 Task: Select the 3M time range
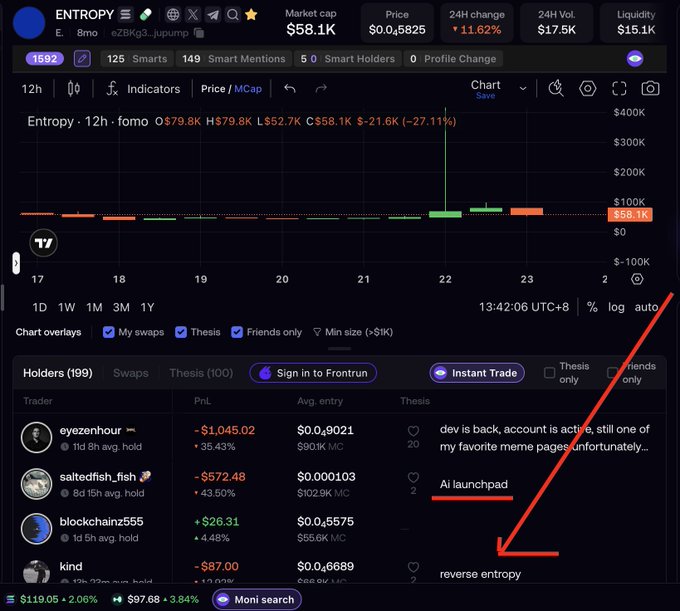coord(121,307)
